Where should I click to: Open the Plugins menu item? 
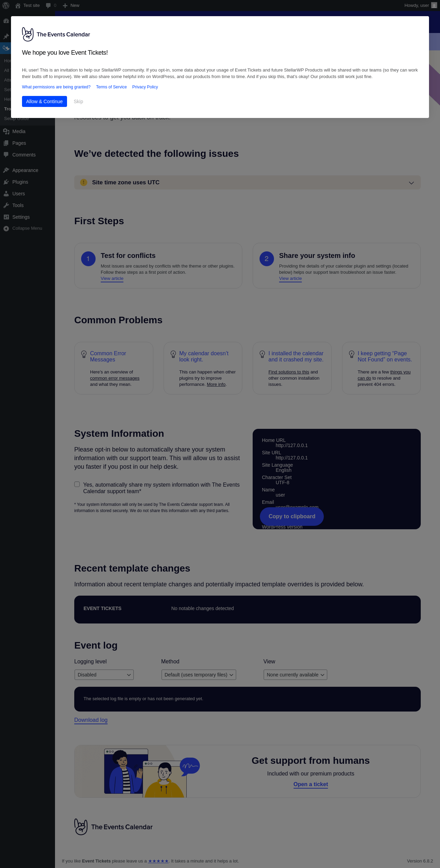tap(27, 182)
